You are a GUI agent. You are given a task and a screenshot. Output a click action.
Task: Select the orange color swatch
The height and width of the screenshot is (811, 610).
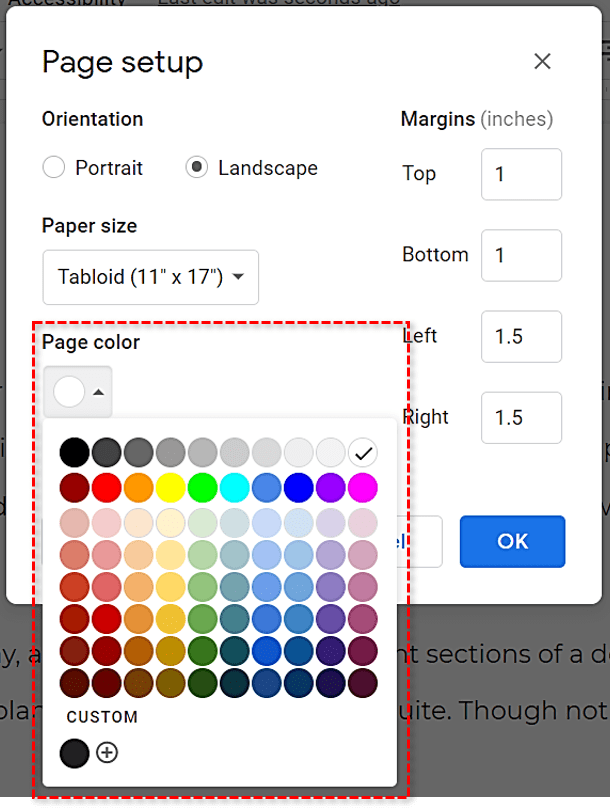coord(138,487)
